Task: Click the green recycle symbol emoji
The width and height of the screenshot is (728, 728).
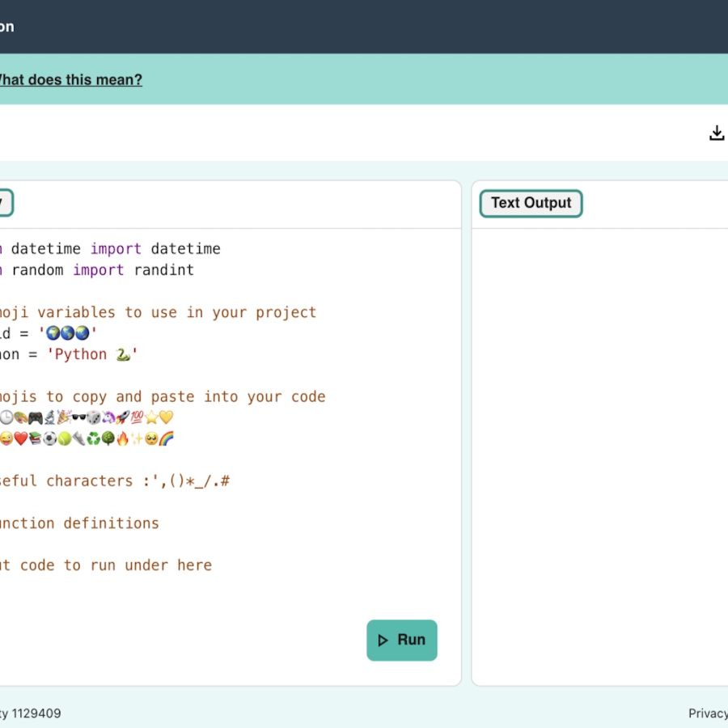Action: tap(94, 438)
